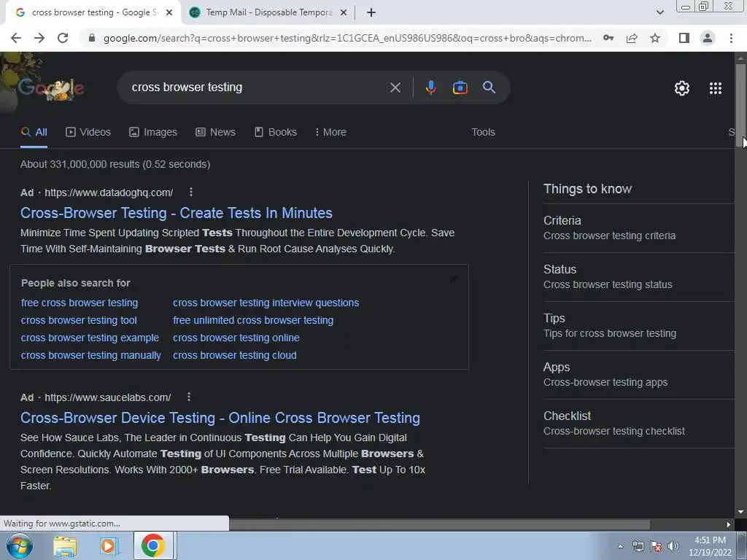The width and height of the screenshot is (747, 560).
Task: Open clock and date in taskbar
Action: coord(710,546)
